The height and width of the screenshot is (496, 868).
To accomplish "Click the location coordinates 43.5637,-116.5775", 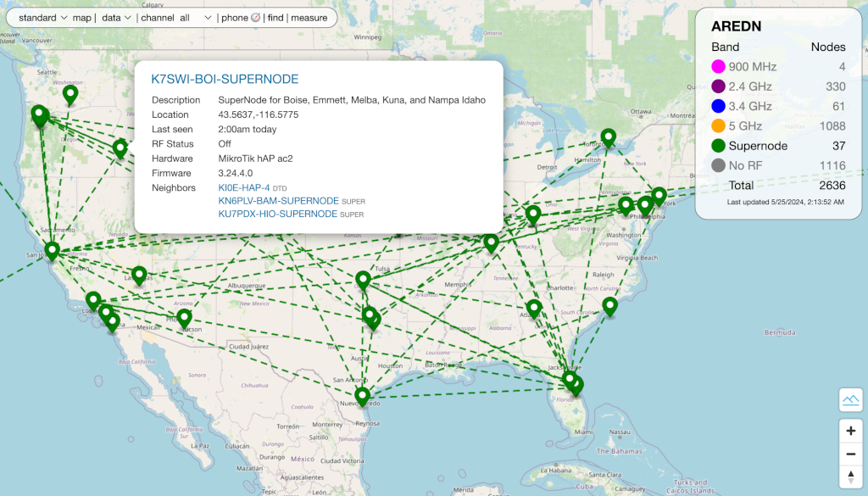I will 258,114.
